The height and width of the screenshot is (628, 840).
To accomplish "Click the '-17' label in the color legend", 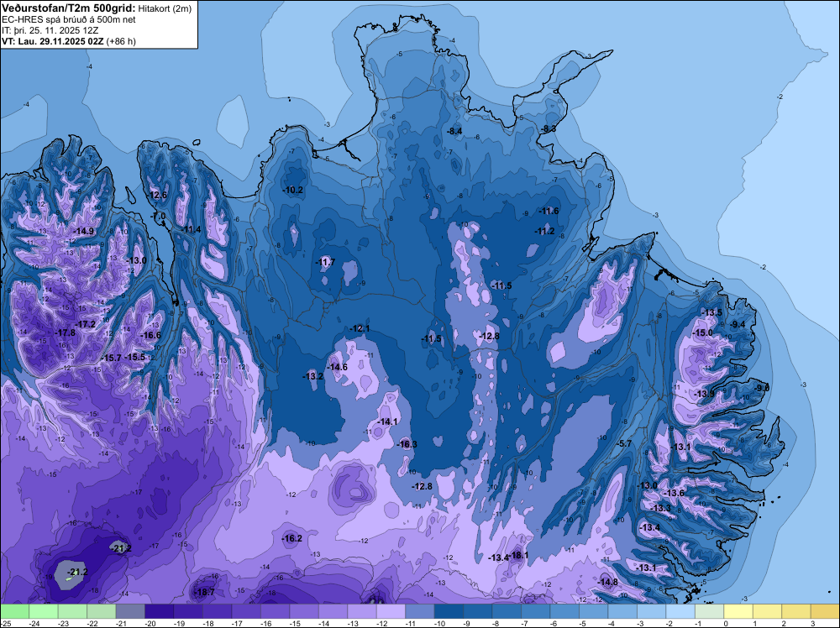I will tap(238, 623).
